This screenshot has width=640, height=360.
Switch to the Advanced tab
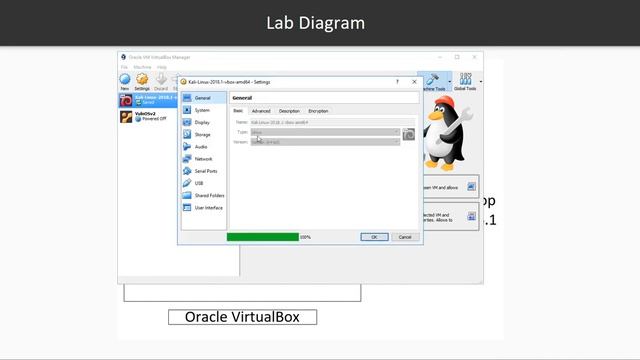pos(261,111)
